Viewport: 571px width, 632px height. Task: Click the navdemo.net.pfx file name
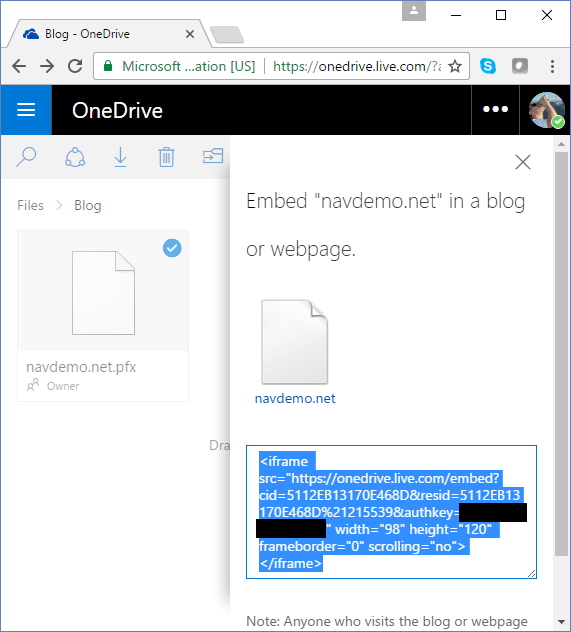81,367
